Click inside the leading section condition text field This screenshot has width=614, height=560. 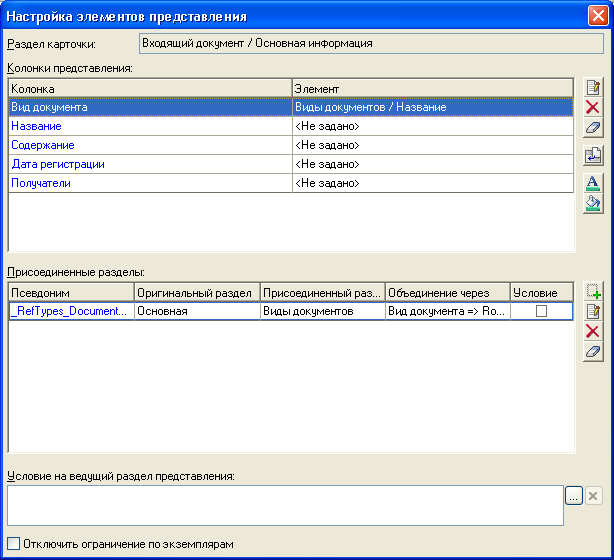pyautogui.click(x=284, y=505)
